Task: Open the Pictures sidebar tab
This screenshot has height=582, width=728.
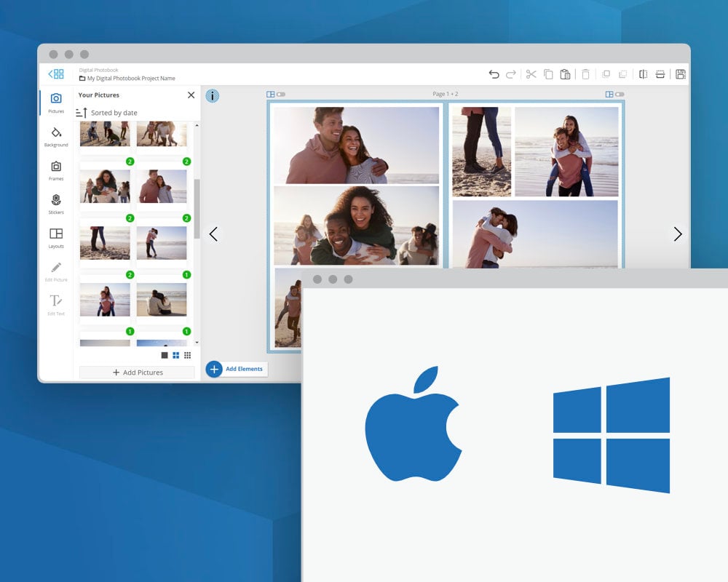Action: (56, 103)
